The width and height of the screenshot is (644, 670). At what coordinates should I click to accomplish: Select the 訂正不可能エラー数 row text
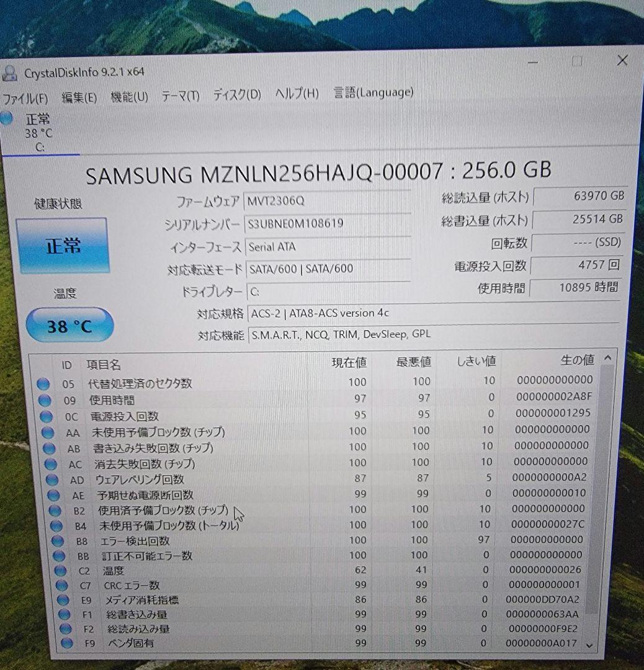click(x=147, y=555)
